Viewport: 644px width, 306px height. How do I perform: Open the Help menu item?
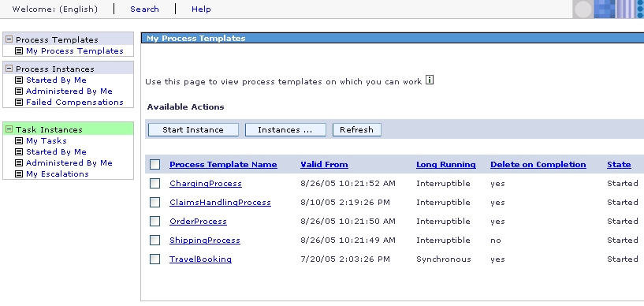click(x=201, y=9)
